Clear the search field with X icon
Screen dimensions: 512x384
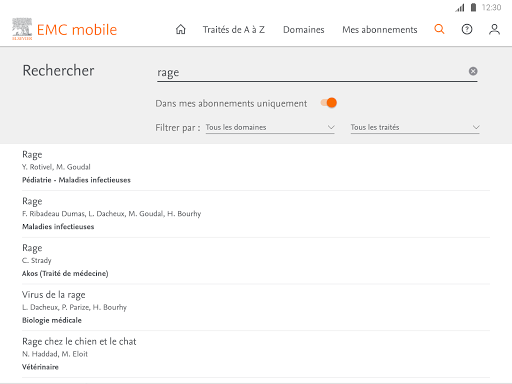coord(473,71)
